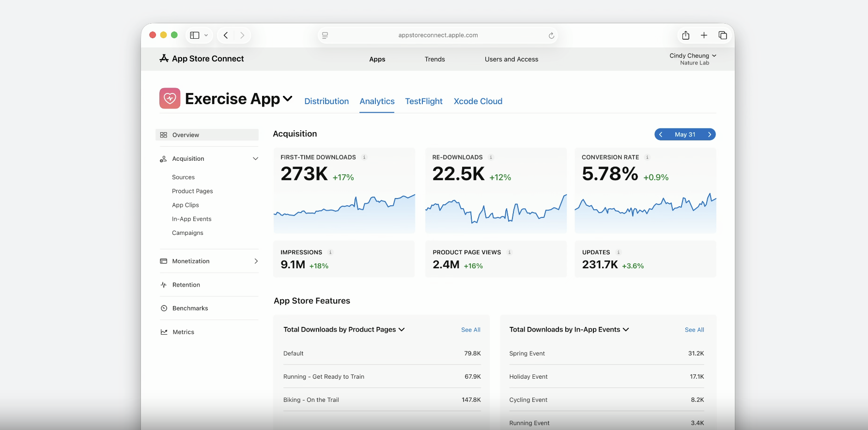
Task: Switch to the Analytics tab
Action: click(x=377, y=101)
